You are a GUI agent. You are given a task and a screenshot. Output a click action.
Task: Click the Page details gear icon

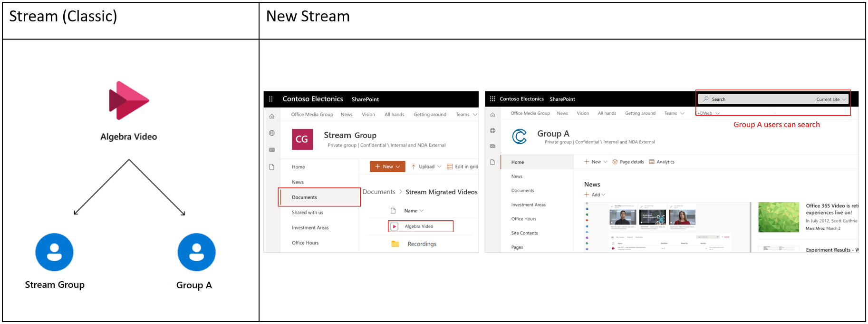(615, 162)
